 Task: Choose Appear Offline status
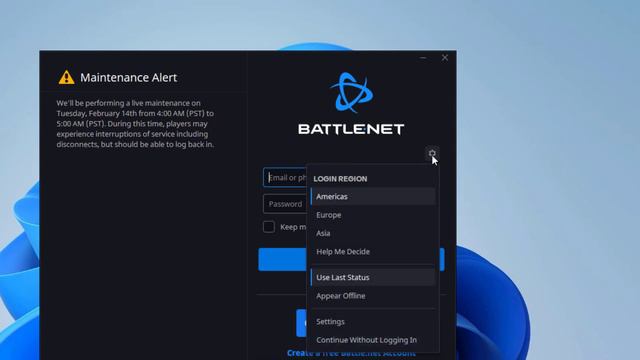tap(373, 296)
